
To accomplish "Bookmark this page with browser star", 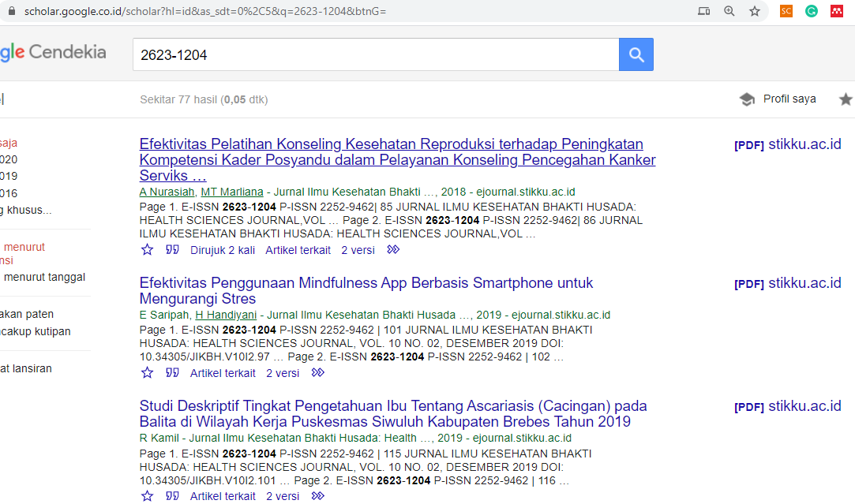I will [755, 11].
